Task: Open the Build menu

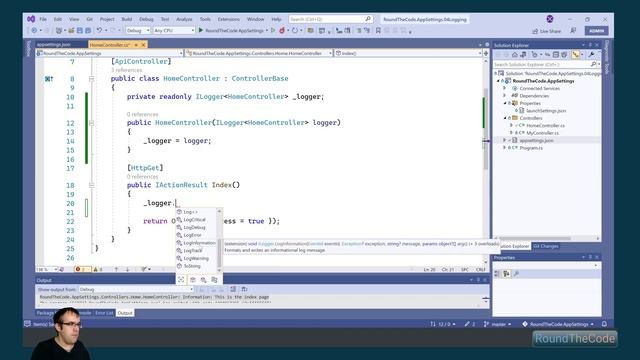Action: point(127,19)
